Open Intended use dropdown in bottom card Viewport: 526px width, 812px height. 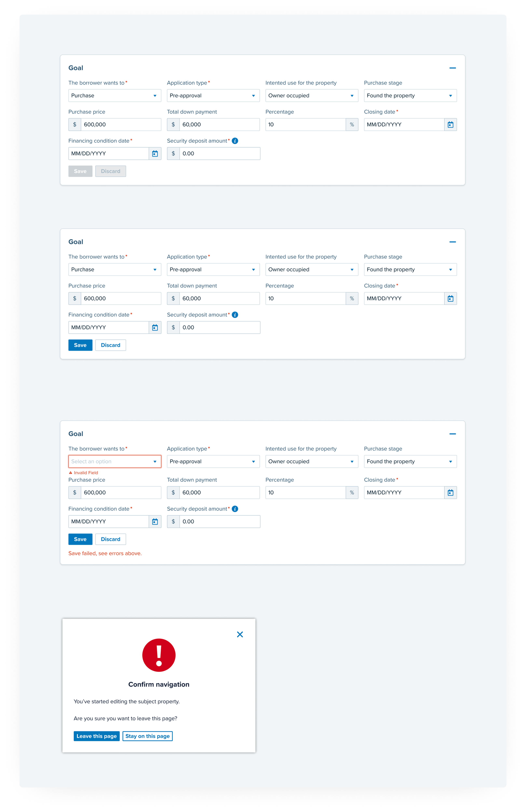point(311,461)
